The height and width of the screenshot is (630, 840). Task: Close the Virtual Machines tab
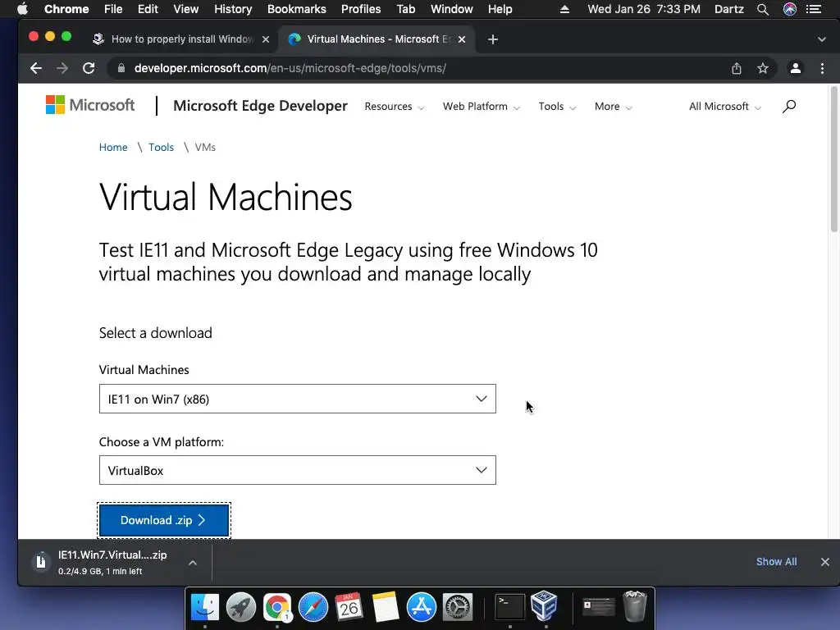[462, 39]
